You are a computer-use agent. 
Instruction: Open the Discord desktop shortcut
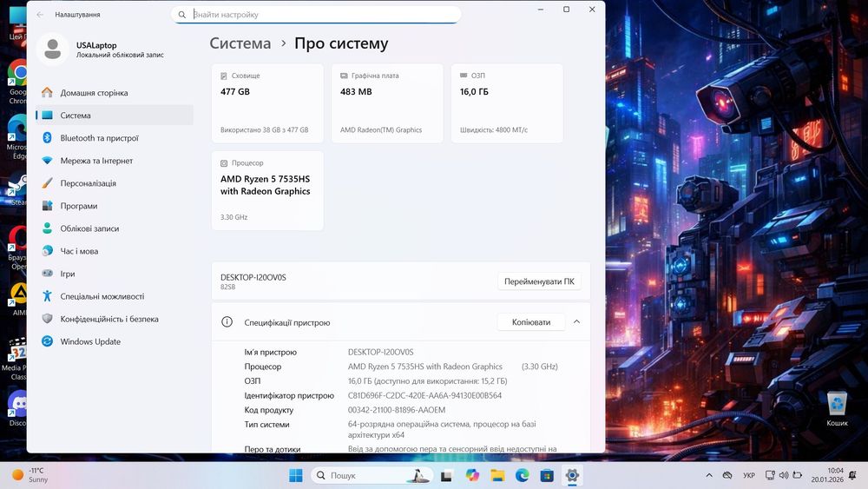click(17, 409)
